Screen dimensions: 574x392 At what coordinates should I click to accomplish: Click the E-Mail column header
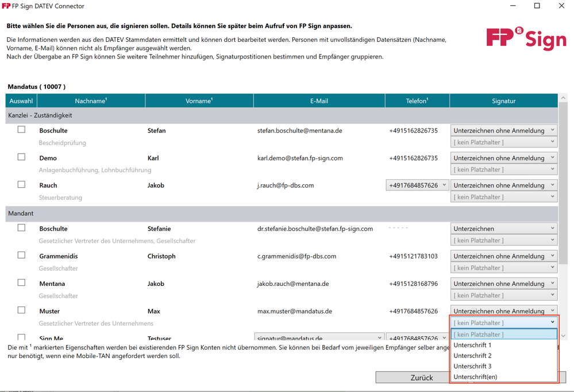[x=319, y=101]
